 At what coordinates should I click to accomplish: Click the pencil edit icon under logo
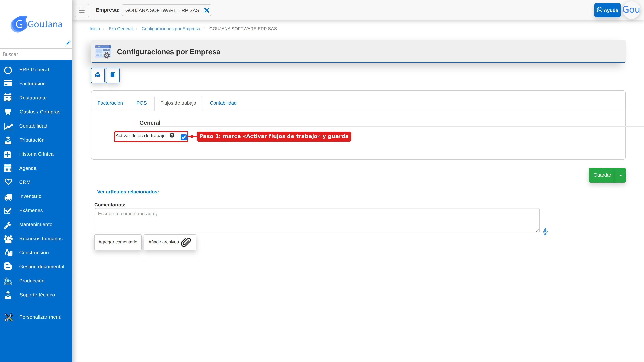[68, 43]
